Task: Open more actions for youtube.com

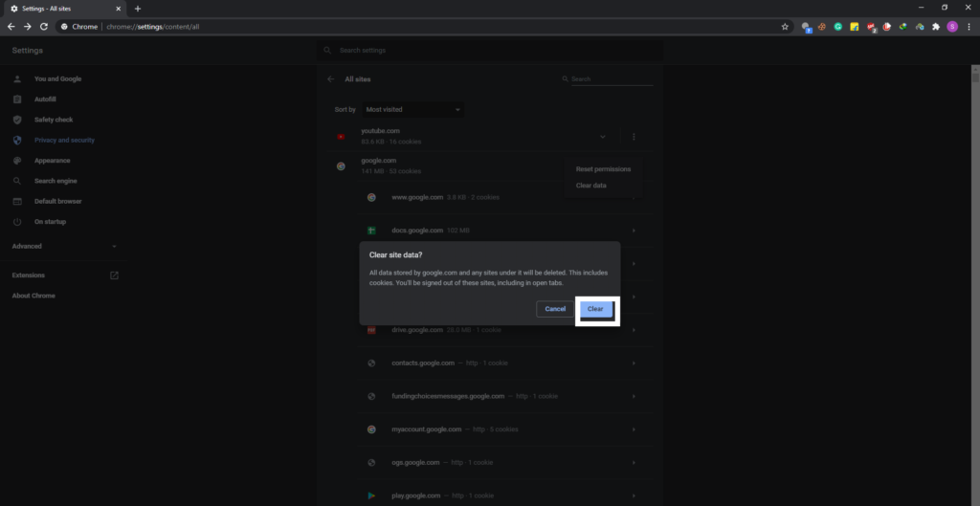Action: point(634,136)
